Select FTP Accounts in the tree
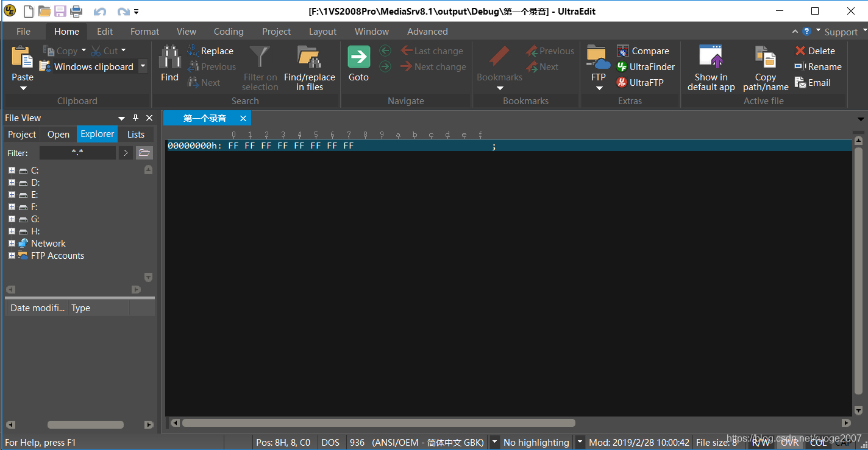Screen dimensions: 868x450 (x=57, y=256)
